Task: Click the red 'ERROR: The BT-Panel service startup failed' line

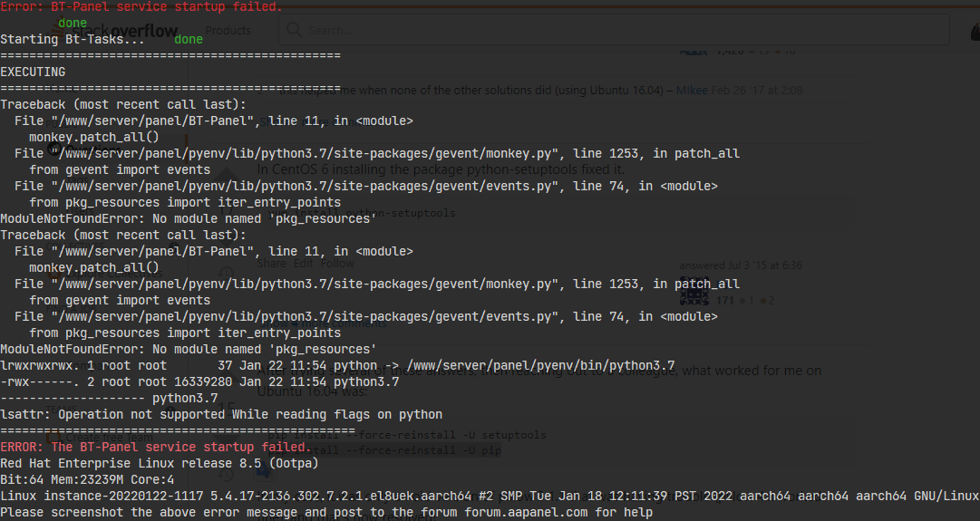Action: [156, 448]
